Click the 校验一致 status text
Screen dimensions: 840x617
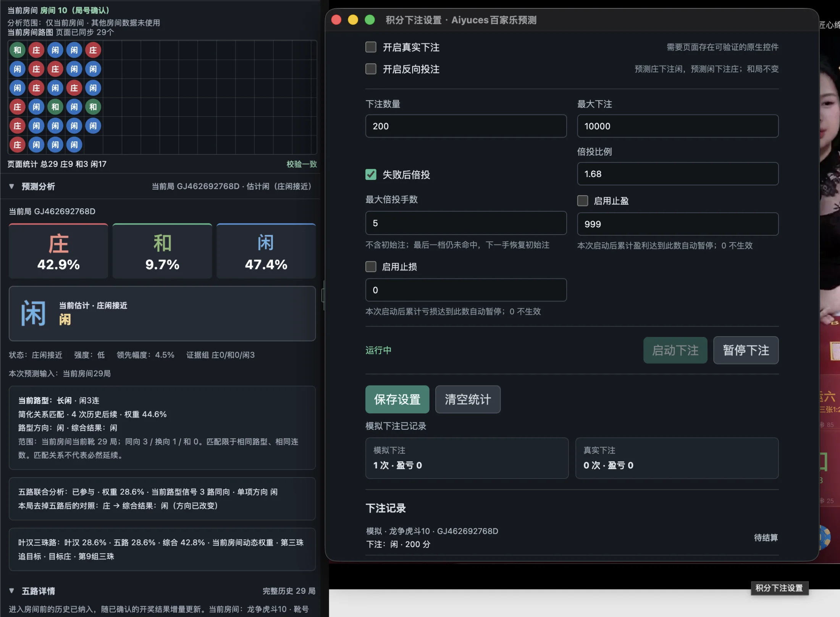302,164
